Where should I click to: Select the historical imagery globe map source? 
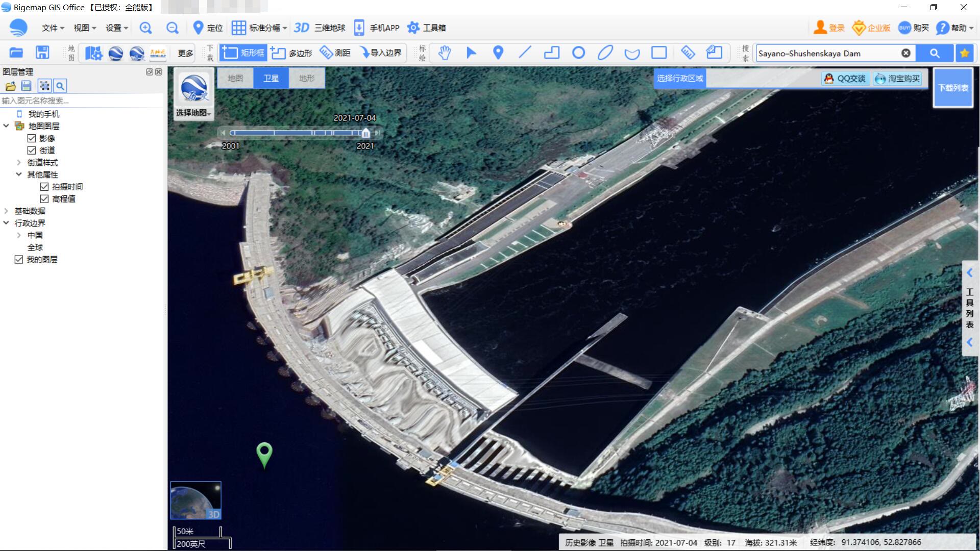point(137,53)
